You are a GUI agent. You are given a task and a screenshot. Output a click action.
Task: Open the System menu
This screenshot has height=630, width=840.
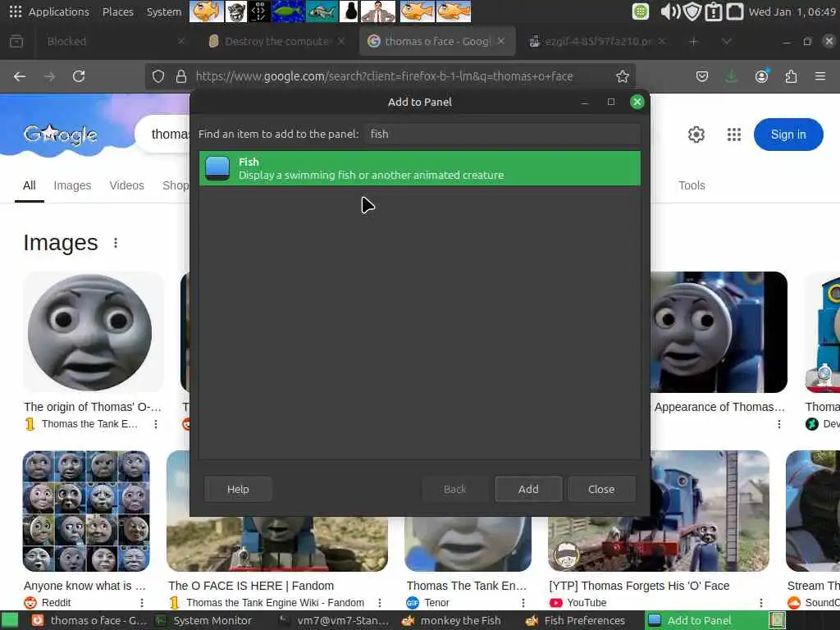pos(164,11)
